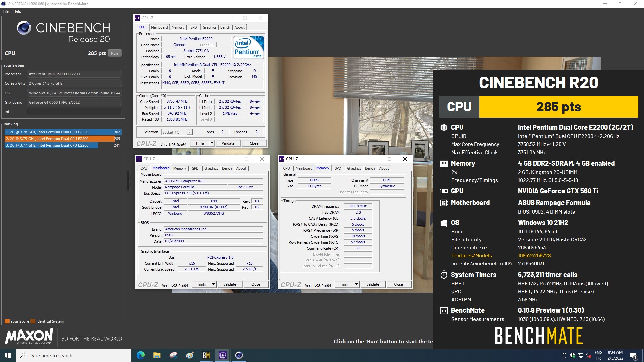Screen dimensions: 644x362
Task: Click the USB safely remove tray icon
Action: (x=565, y=356)
